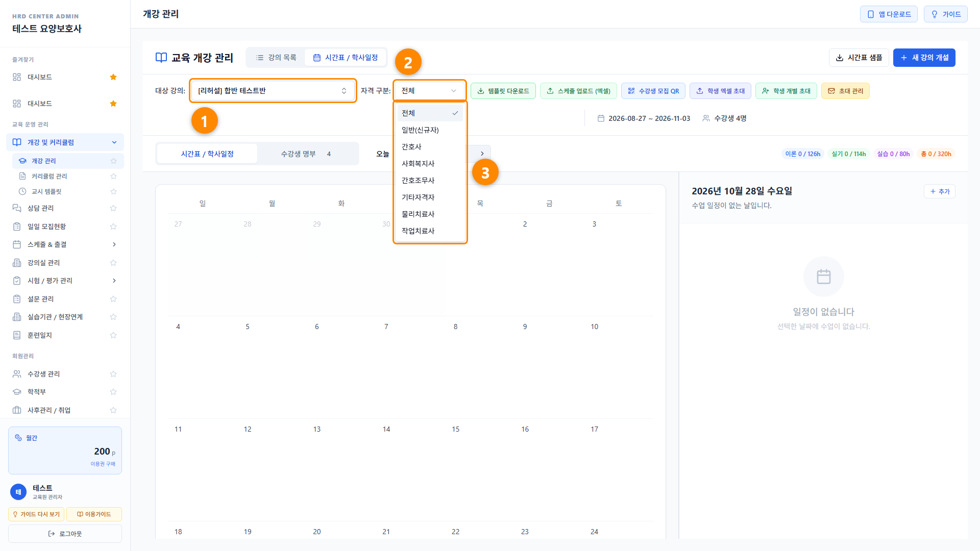Click the 상담 관리 sidebar icon
Viewport: 980px width, 551px height.
[17, 208]
